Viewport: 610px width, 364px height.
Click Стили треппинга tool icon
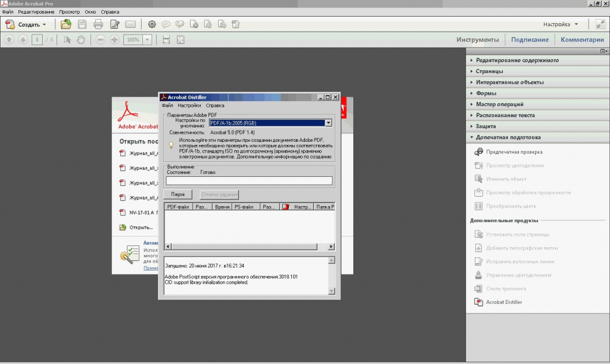pos(478,288)
